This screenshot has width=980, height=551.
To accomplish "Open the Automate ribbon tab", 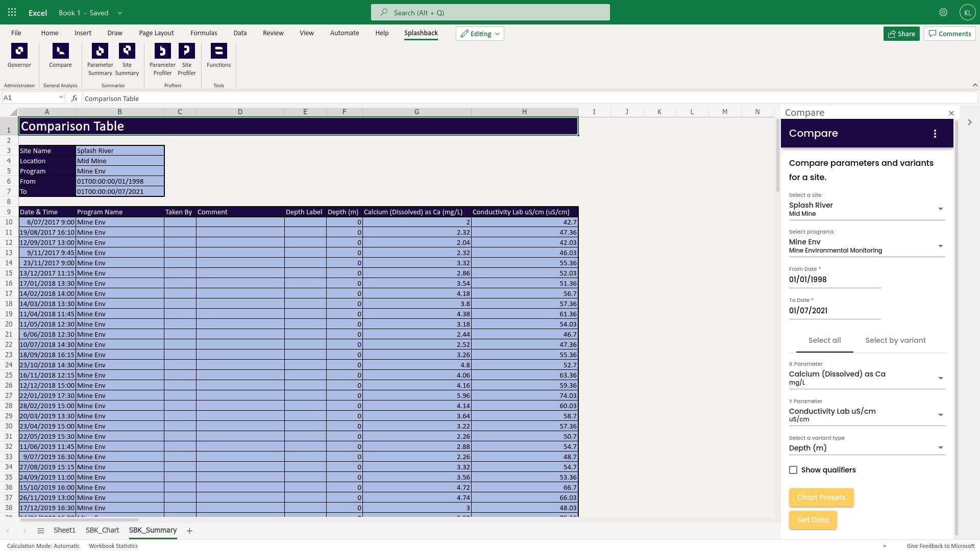I will coord(345,33).
